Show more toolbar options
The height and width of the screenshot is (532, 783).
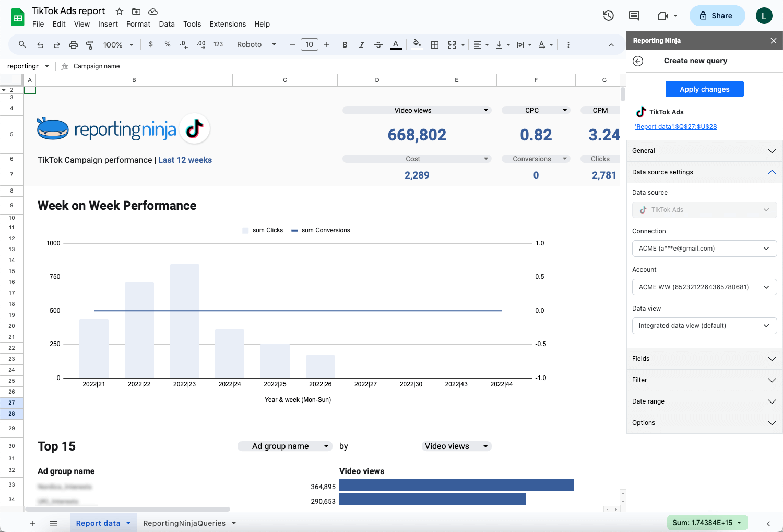point(568,45)
